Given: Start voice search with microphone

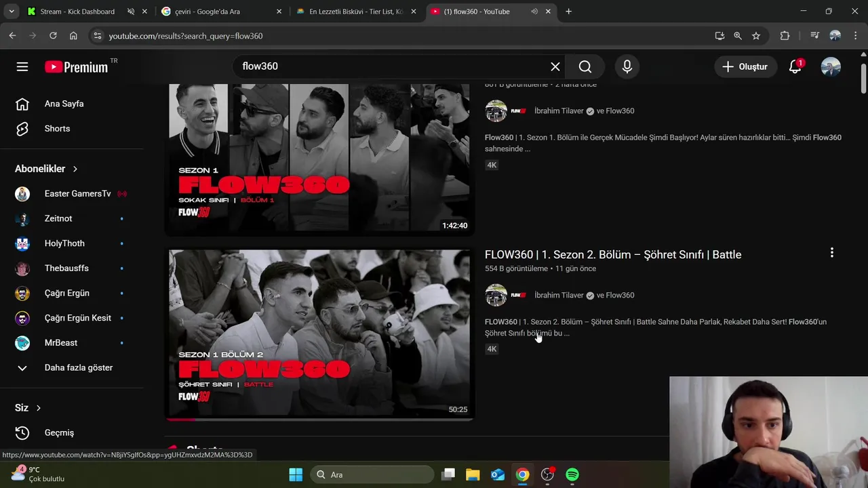Looking at the screenshot, I should [627, 66].
